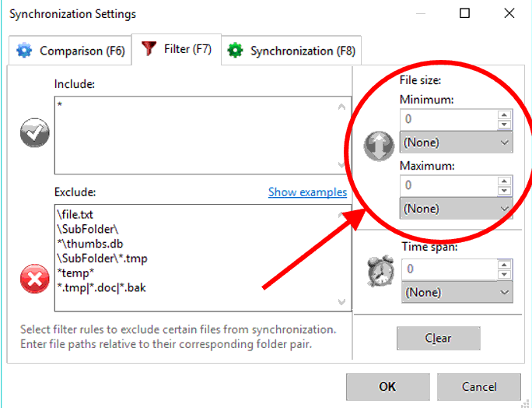Click the \file.txt exclude entry
The height and width of the screenshot is (408, 532).
click(75, 215)
